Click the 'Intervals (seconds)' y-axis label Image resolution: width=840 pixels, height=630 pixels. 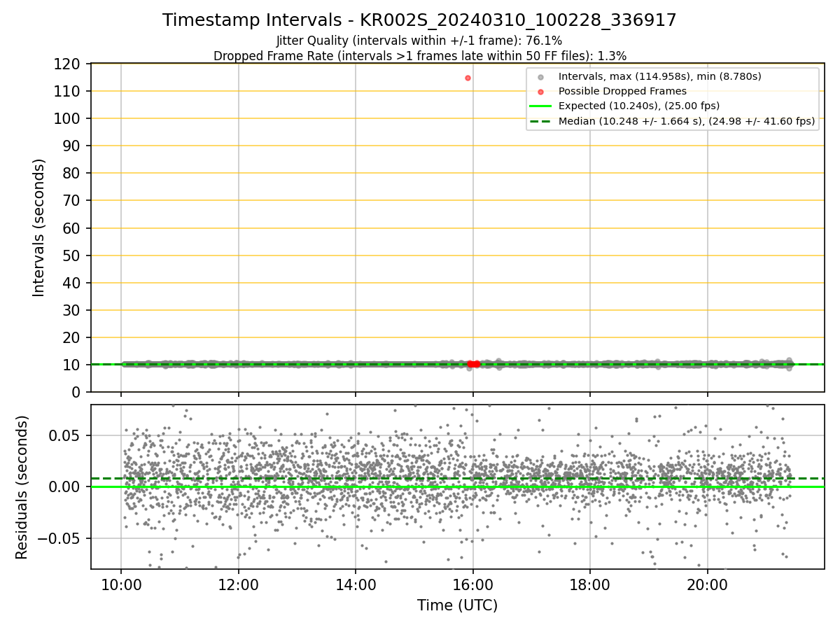click(39, 227)
